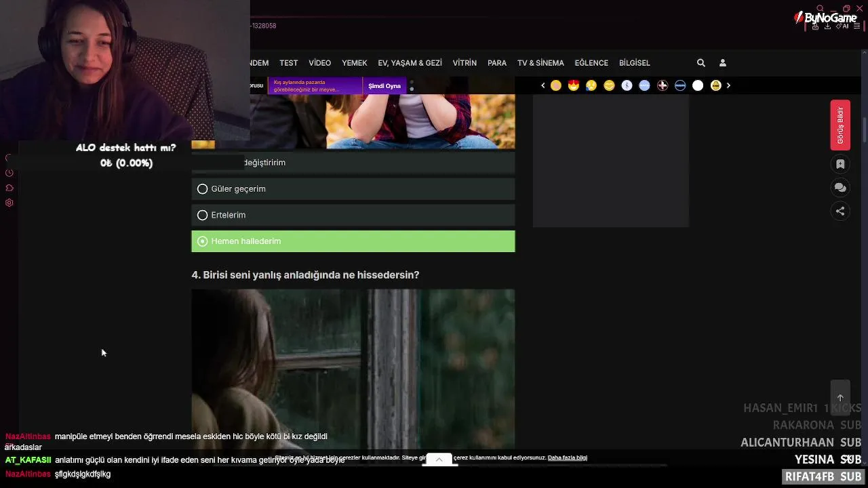Click the plain white circle icon
The width and height of the screenshot is (868, 488).
point(698,85)
